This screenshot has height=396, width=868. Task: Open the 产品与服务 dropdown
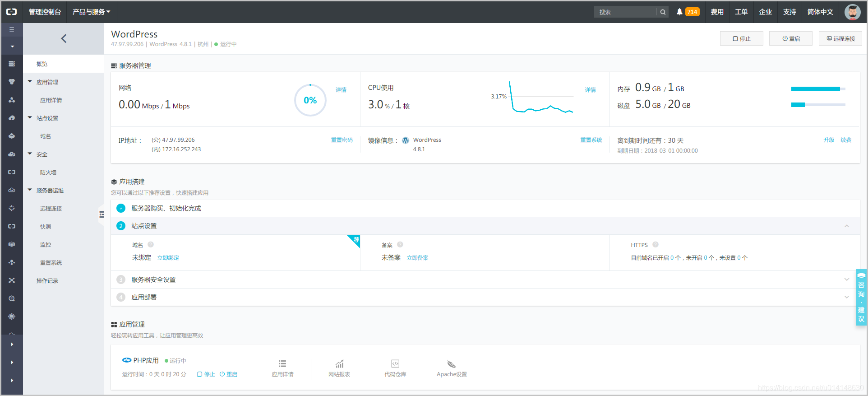click(92, 12)
